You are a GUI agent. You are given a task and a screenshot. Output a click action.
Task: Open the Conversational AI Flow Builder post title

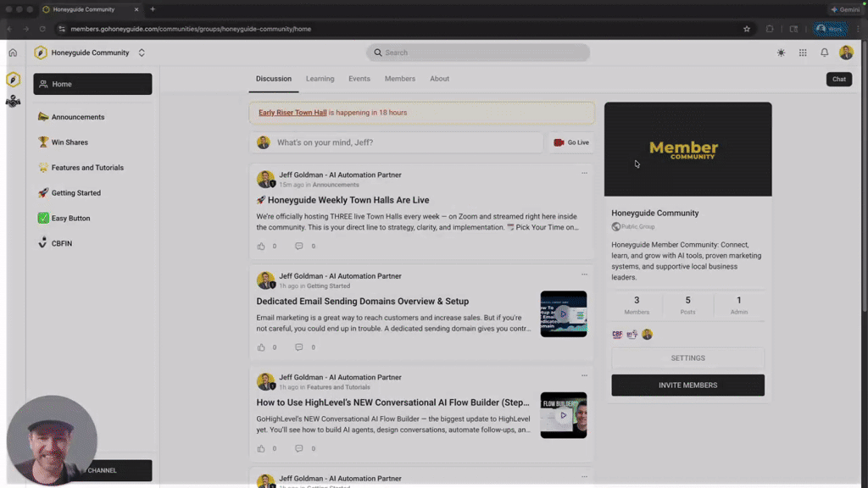pos(392,402)
